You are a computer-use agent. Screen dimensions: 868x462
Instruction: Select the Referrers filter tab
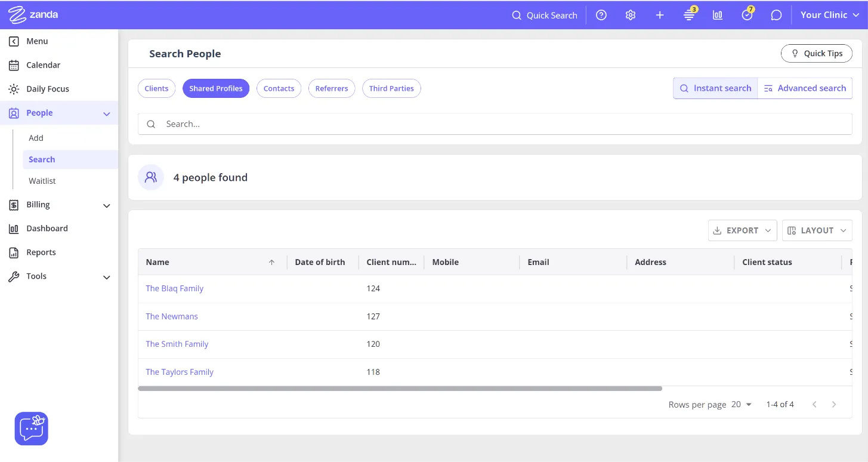point(332,88)
